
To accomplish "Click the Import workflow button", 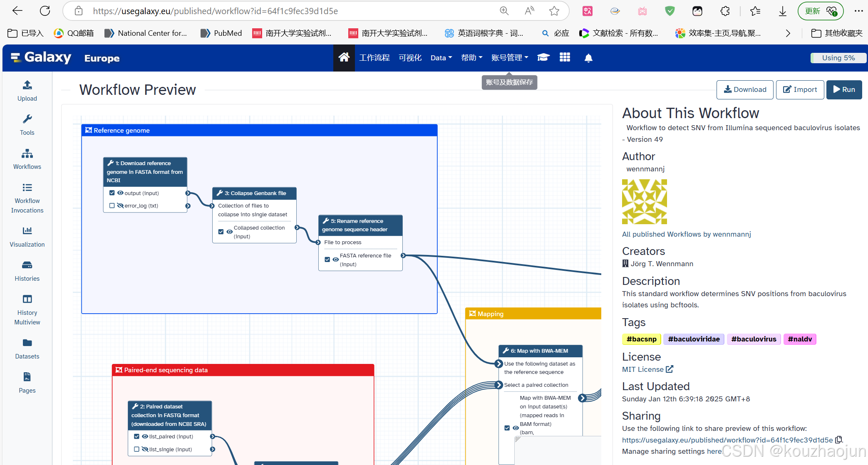I will 800,89.
